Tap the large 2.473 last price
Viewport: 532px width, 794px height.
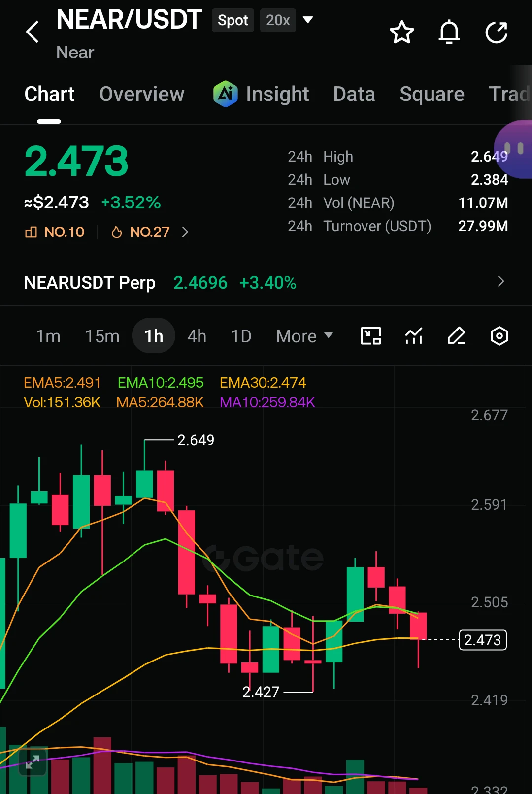76,161
